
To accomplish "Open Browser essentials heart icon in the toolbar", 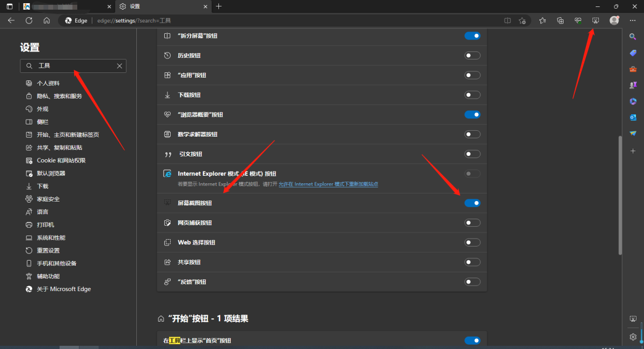I will tap(578, 20).
